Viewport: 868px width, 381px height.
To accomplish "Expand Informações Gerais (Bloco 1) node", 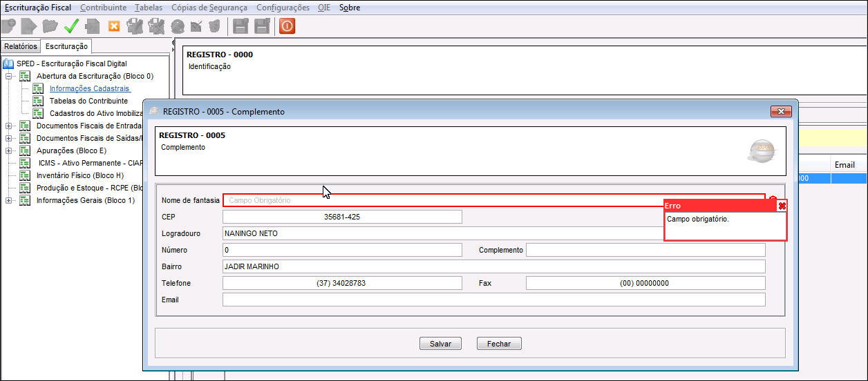I will pyautogui.click(x=9, y=200).
